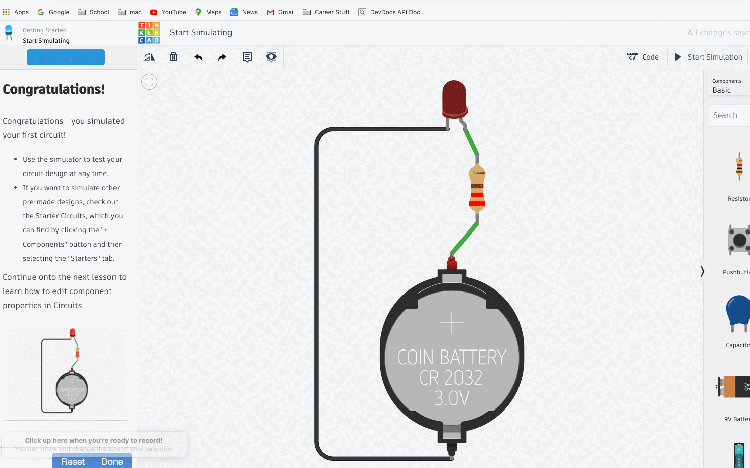This screenshot has height=468, width=750.
Task: Redo the last action
Action: 222,57
